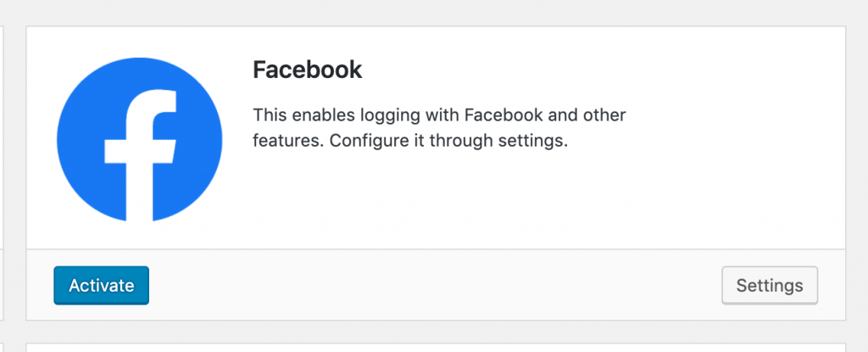
Task: Select the partially visible card below Facebook
Action: click(x=436, y=348)
